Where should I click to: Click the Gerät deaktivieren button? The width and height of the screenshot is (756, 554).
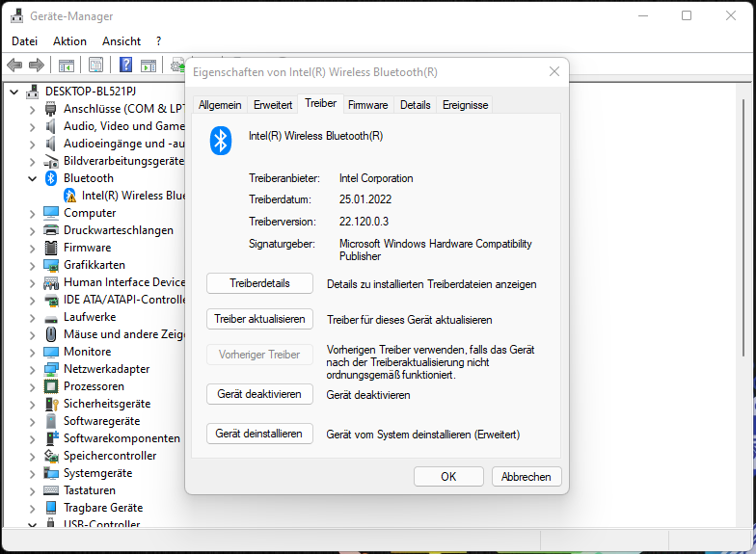[x=259, y=394]
